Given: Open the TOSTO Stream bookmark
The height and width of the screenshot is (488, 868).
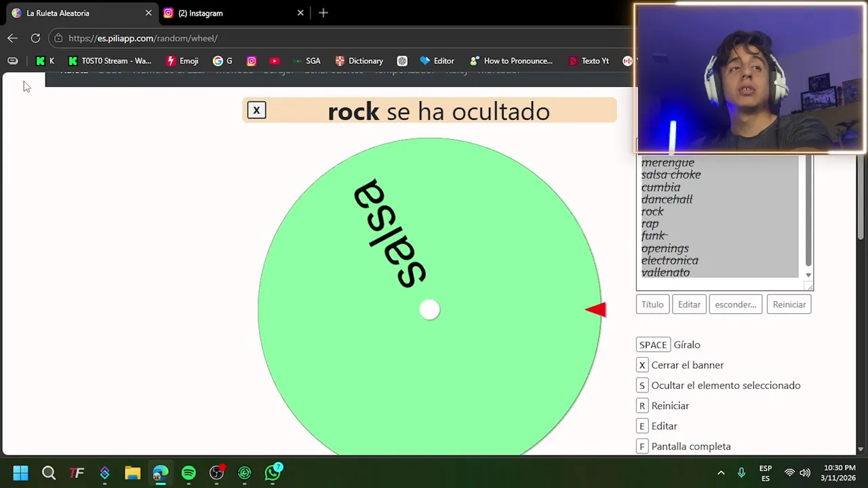Looking at the screenshot, I should point(110,61).
